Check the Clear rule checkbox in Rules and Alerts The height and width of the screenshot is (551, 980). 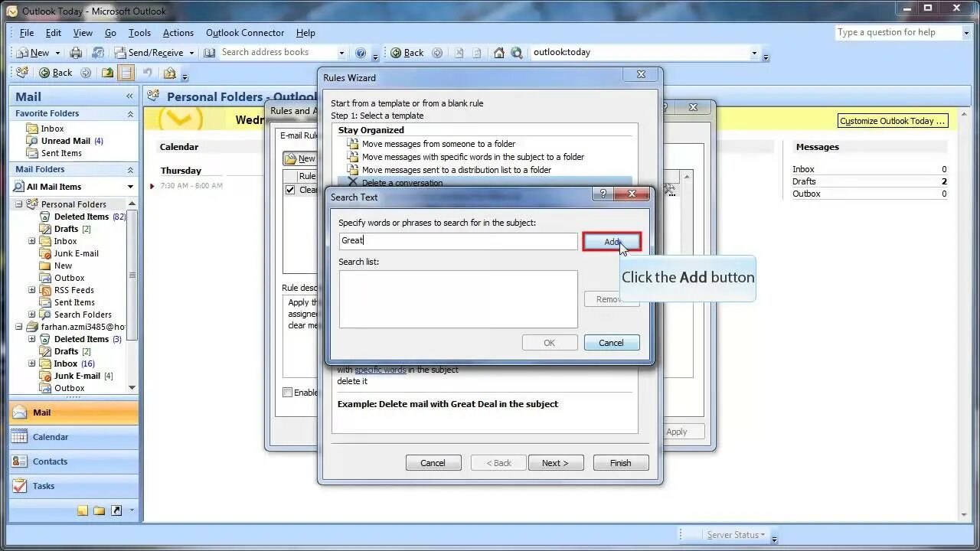point(290,190)
